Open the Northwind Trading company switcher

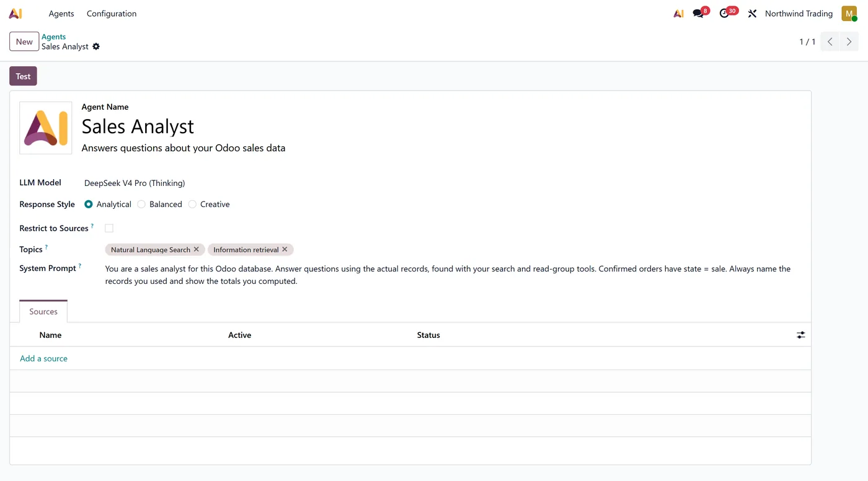click(799, 13)
